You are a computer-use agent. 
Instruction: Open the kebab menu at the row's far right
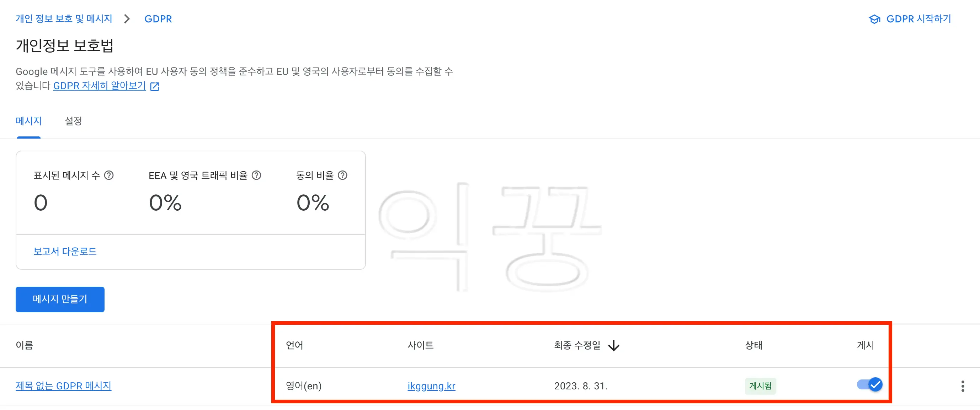coord(963,386)
